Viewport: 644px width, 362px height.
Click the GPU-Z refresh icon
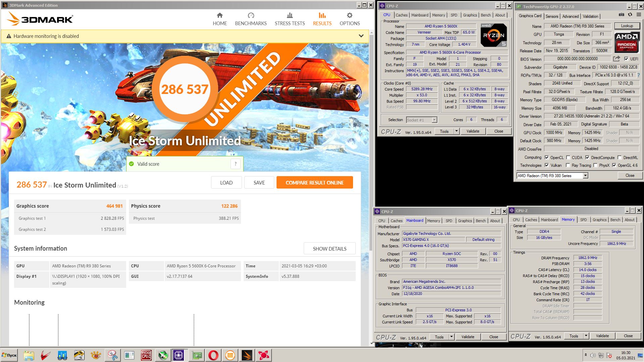coord(630,15)
